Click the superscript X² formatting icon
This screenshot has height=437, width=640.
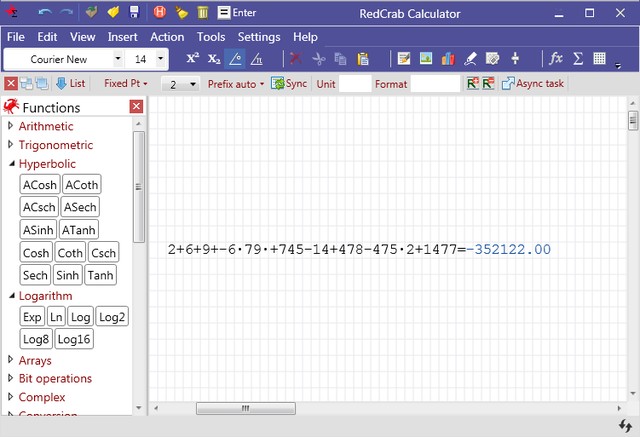tap(193, 59)
